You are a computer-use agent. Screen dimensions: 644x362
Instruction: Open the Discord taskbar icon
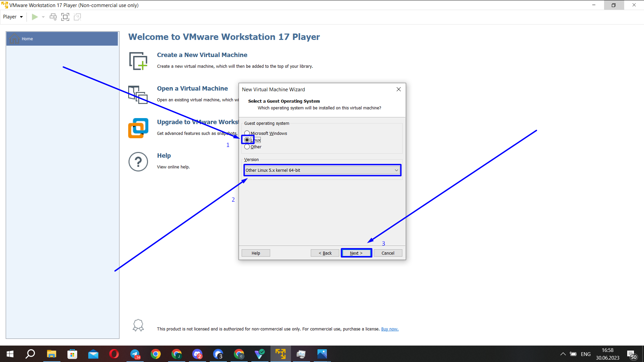click(197, 354)
